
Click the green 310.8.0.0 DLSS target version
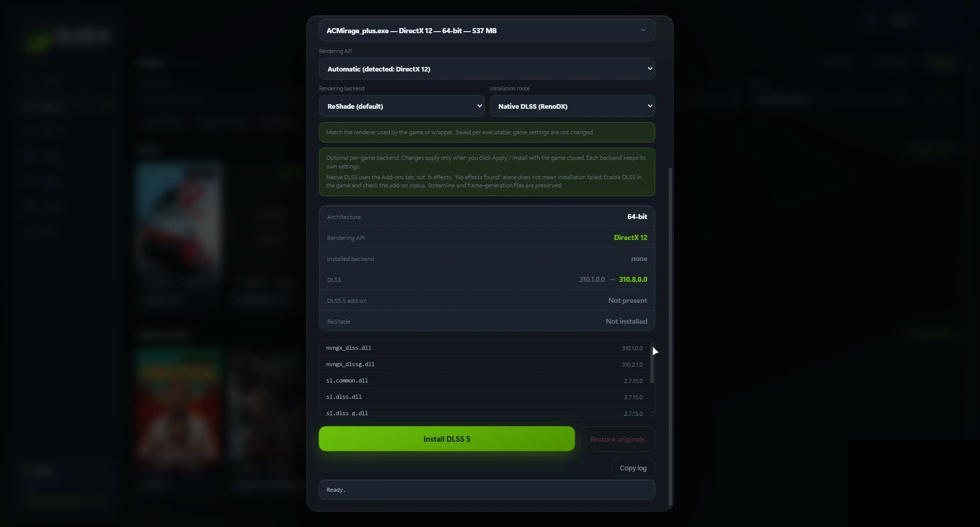coord(633,279)
